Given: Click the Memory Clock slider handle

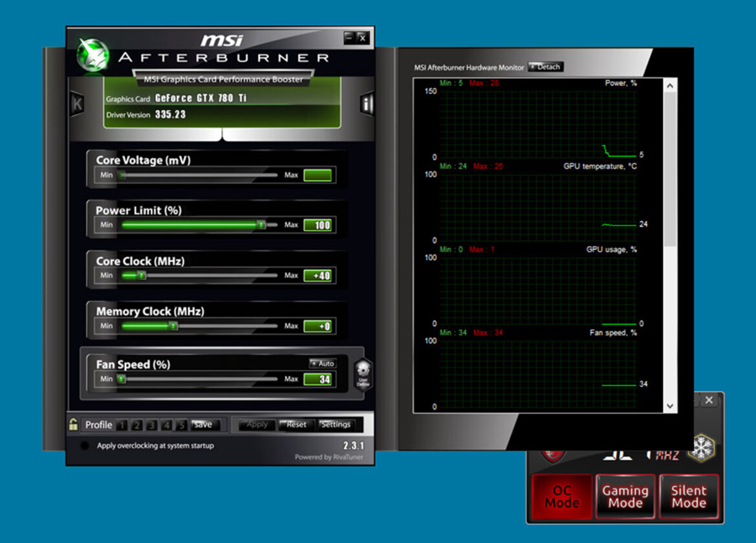Looking at the screenshot, I should pyautogui.click(x=173, y=326).
